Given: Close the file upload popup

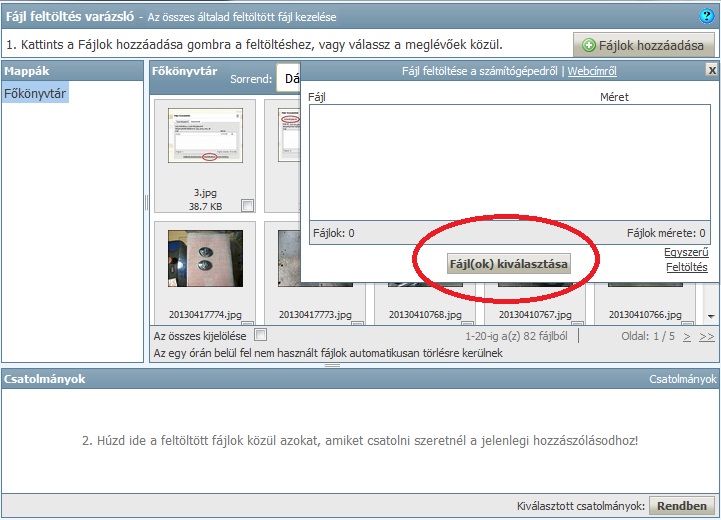Looking at the screenshot, I should click(x=711, y=70).
